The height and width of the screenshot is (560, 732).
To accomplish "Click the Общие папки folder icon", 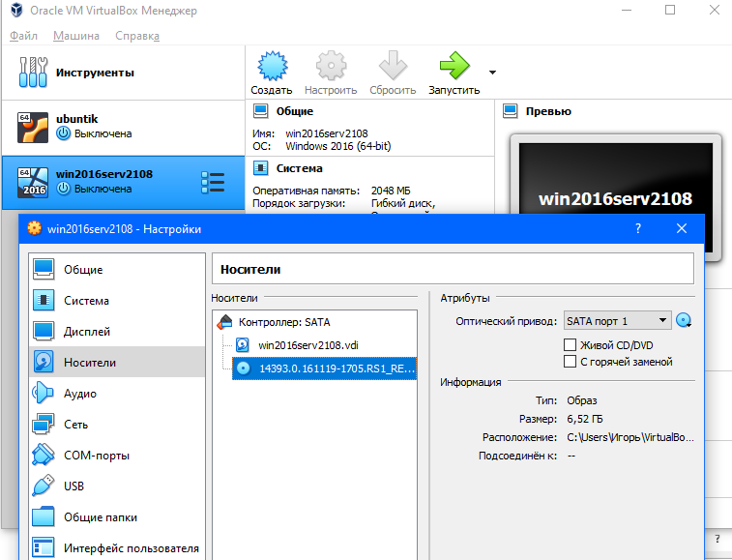I will (43, 516).
